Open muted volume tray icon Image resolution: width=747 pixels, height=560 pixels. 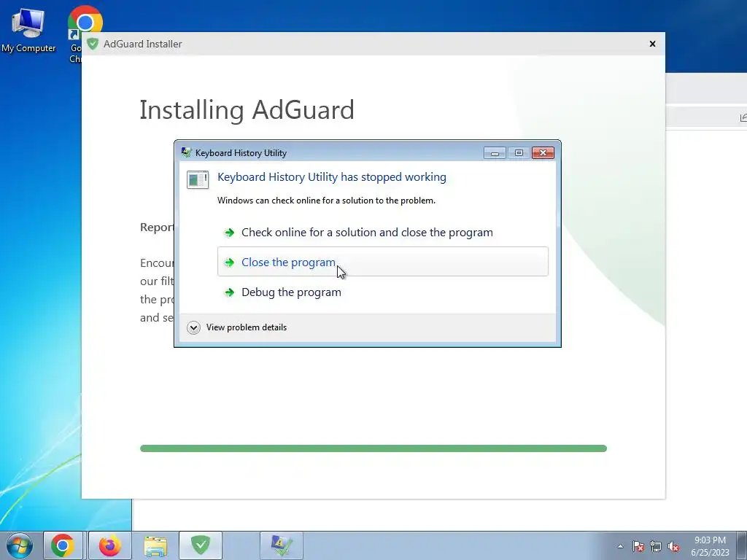[x=673, y=546]
